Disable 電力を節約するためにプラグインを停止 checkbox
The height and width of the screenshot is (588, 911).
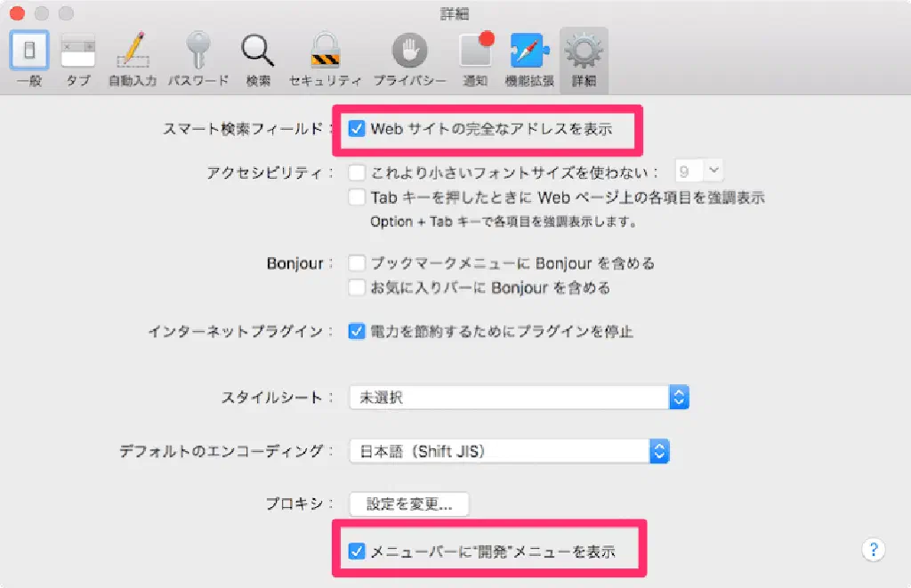357,332
